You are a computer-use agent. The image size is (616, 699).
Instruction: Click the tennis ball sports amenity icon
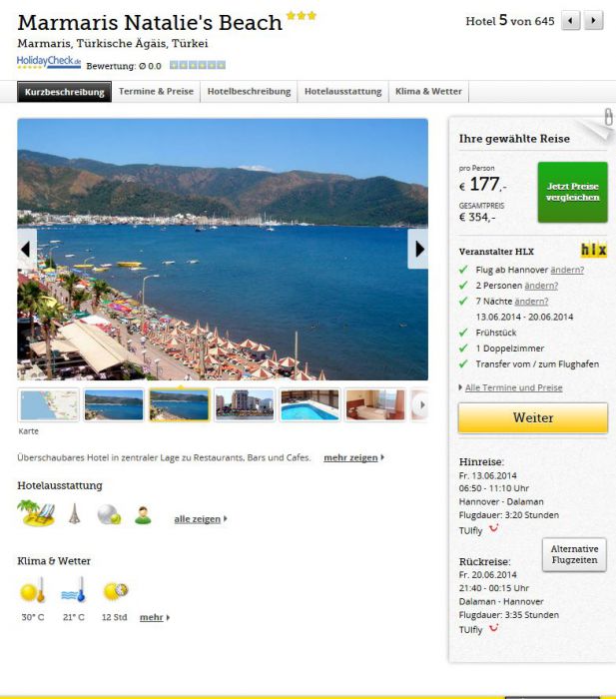pyautogui.click(x=109, y=514)
